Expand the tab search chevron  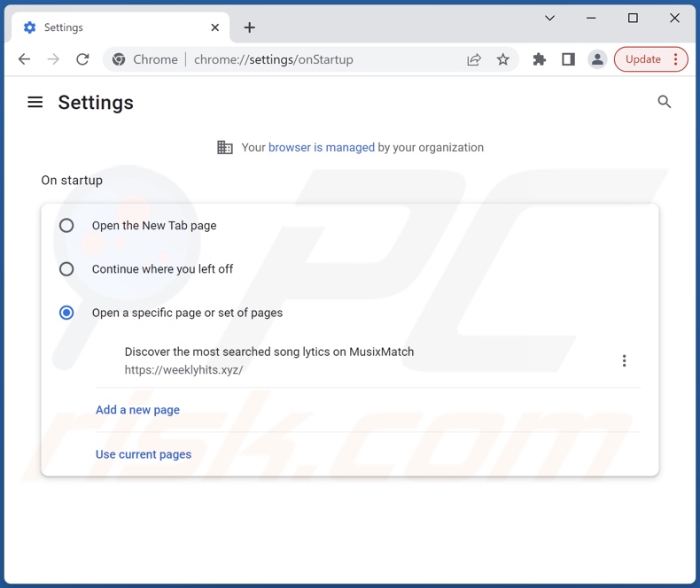pos(549,18)
